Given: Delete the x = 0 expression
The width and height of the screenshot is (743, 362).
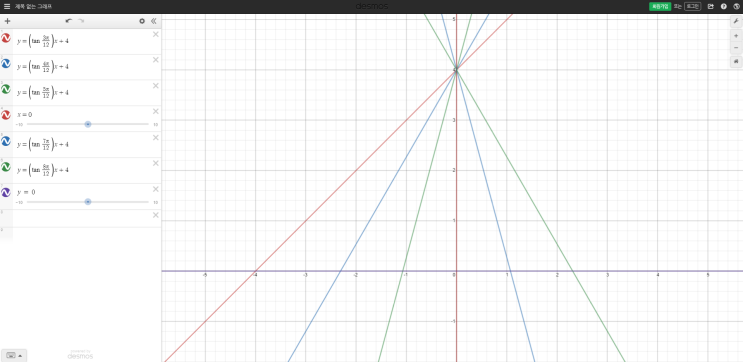Looking at the screenshot, I should (x=155, y=111).
